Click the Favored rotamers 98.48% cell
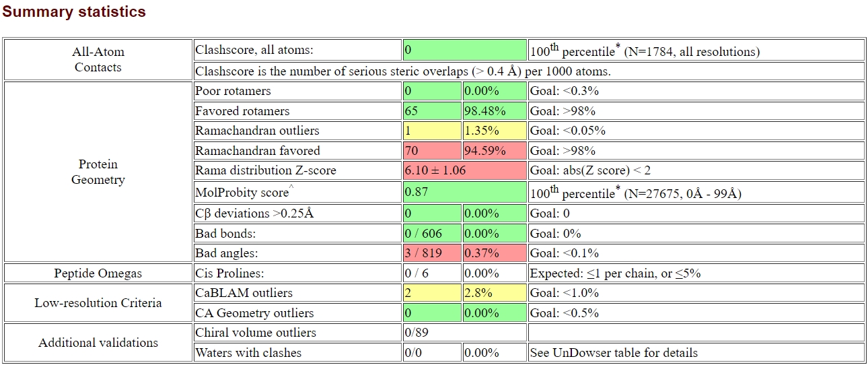The height and width of the screenshot is (365, 868). pos(494,110)
